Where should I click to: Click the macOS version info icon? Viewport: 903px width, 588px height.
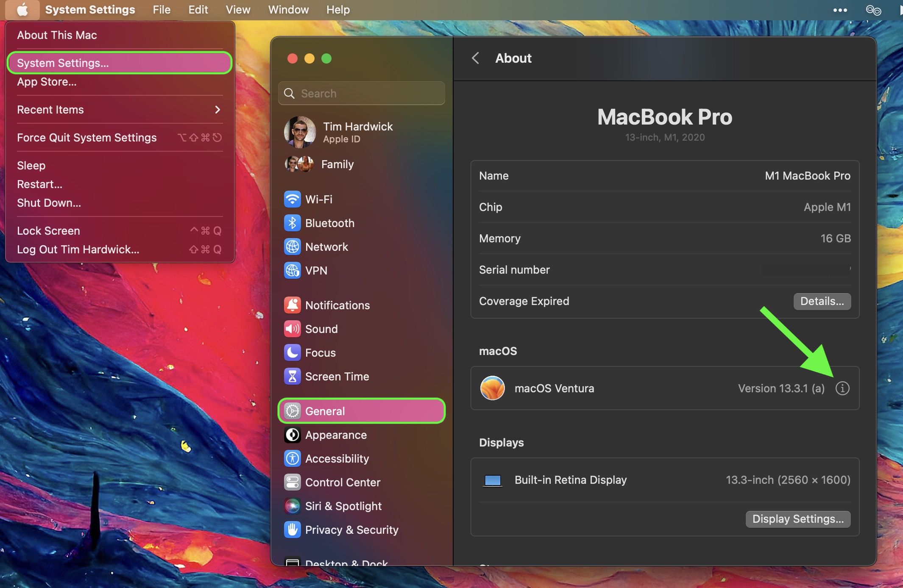[x=842, y=388]
